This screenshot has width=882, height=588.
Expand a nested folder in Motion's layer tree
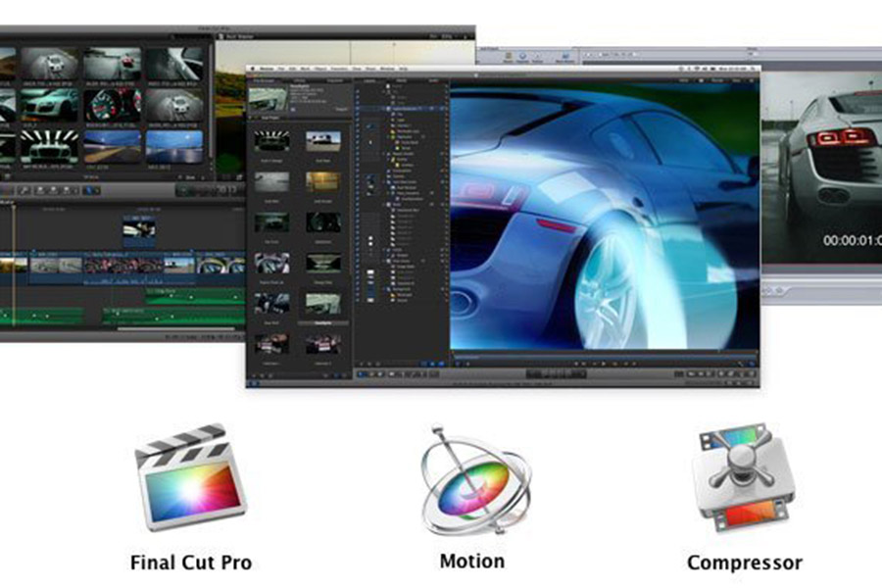pos(382,136)
